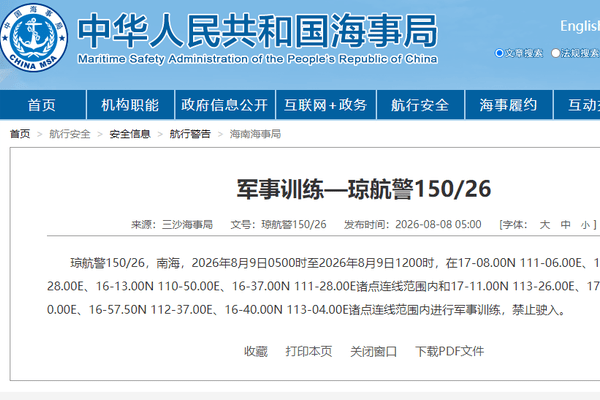
Task: Click 关闭窗口 below the article
Action: point(373,351)
